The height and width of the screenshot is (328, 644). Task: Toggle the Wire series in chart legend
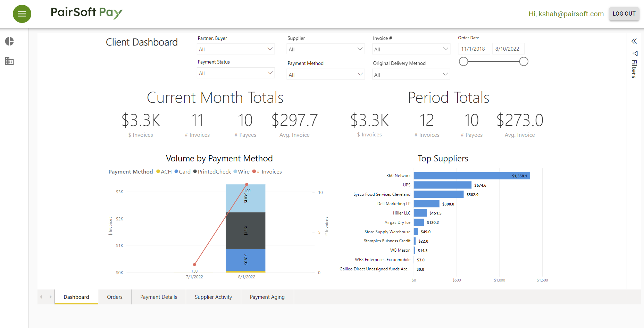pyautogui.click(x=241, y=171)
